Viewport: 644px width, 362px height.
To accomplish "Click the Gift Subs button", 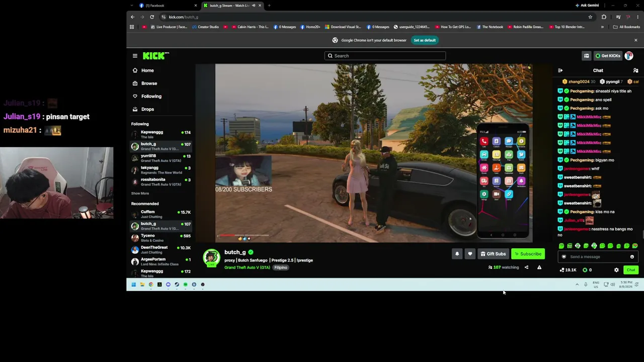I will pyautogui.click(x=493, y=254).
